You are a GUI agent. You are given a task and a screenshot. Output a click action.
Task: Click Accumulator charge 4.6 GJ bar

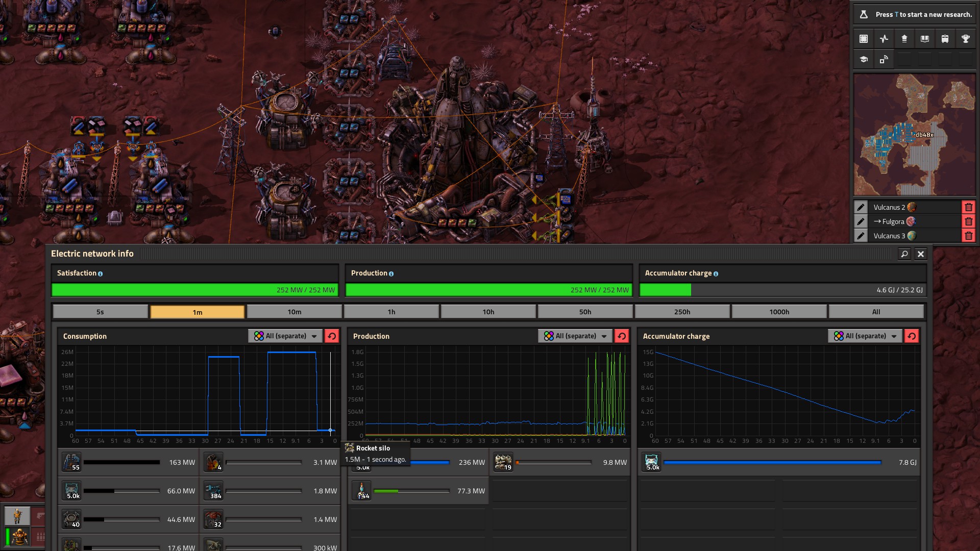pyautogui.click(x=782, y=290)
